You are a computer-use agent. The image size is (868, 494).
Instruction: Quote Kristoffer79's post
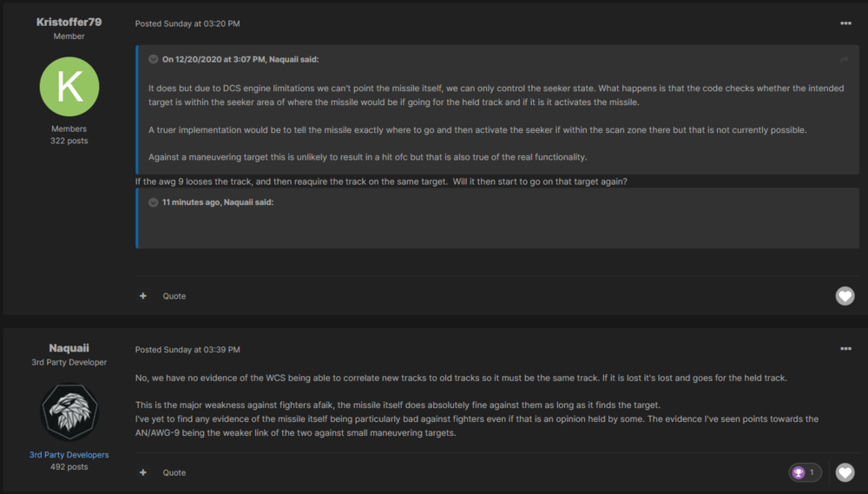pos(174,296)
